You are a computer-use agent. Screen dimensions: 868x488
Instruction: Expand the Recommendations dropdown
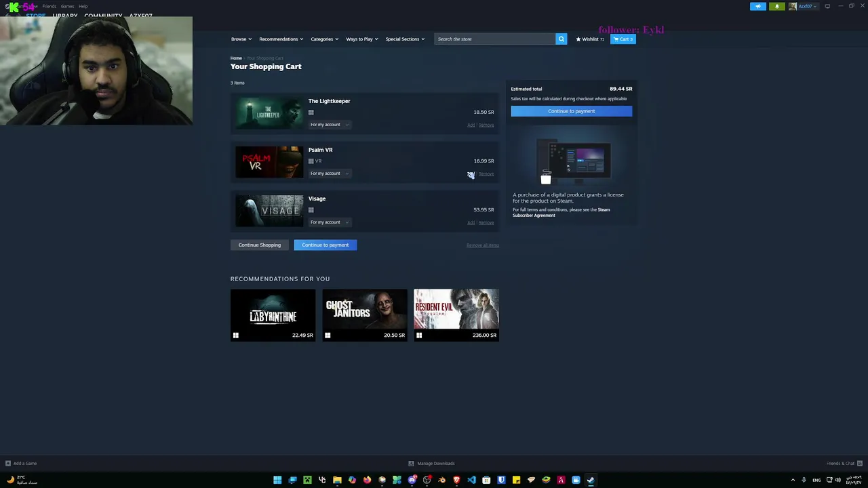281,39
